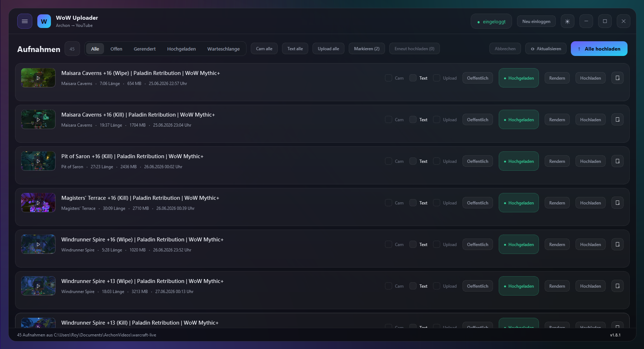Play the Windrunner Spire +16 Wipe thumbnail
The image size is (644, 349).
[38, 244]
